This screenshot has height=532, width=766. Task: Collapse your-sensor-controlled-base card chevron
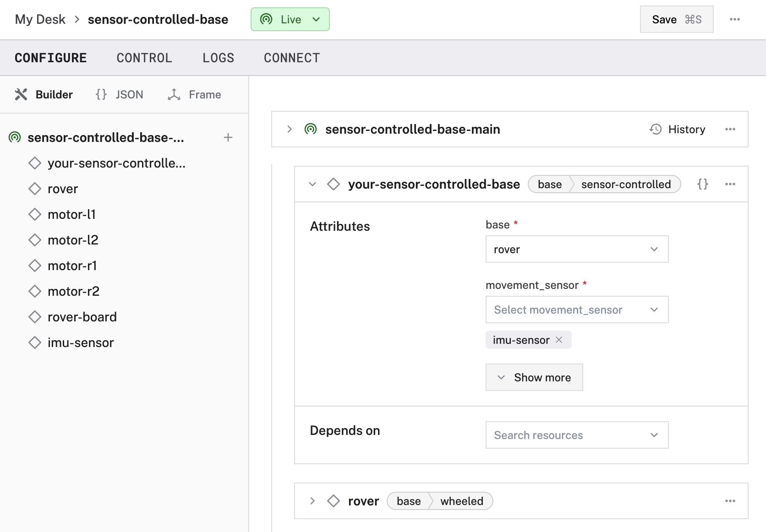pos(312,184)
